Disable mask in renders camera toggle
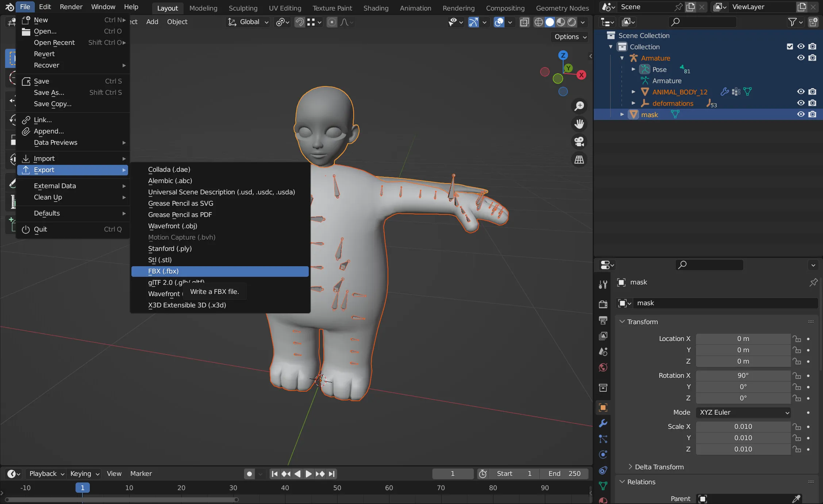The height and width of the screenshot is (504, 823). 812,114
